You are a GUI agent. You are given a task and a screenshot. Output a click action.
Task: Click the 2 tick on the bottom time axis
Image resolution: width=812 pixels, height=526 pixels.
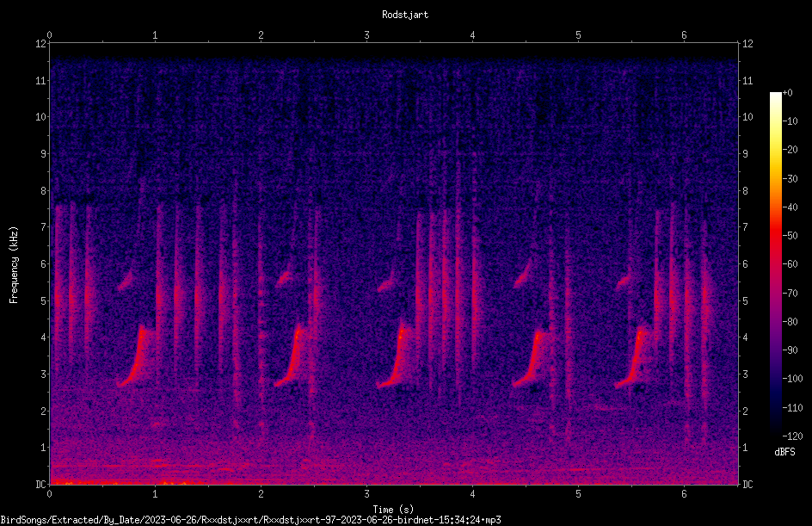[261, 494]
